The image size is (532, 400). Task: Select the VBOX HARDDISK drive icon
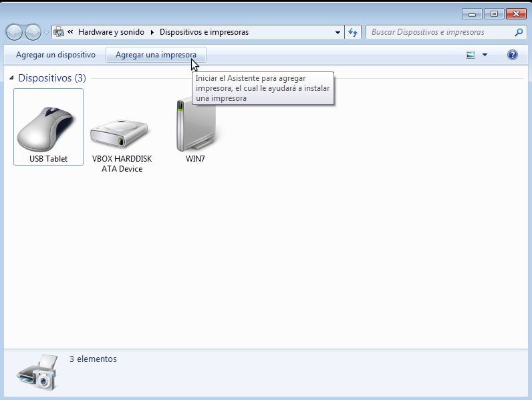click(x=119, y=134)
